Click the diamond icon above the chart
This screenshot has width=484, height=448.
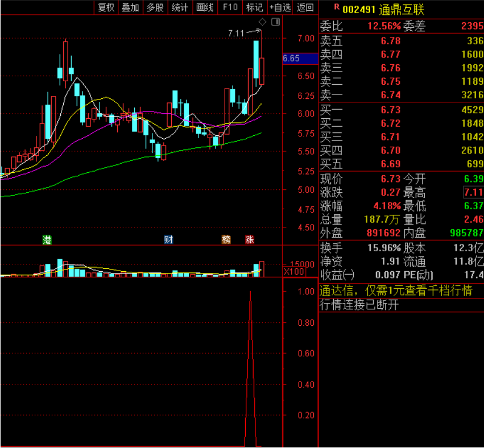(263, 22)
